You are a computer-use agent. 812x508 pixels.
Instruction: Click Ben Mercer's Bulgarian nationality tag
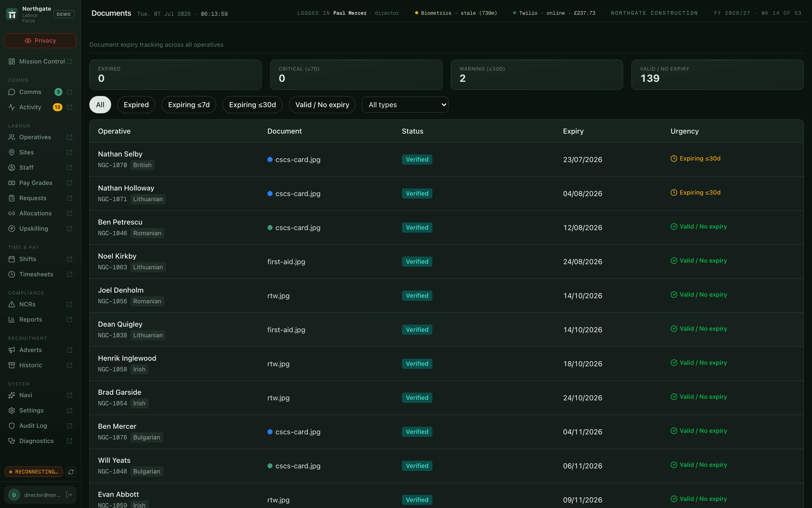click(147, 437)
